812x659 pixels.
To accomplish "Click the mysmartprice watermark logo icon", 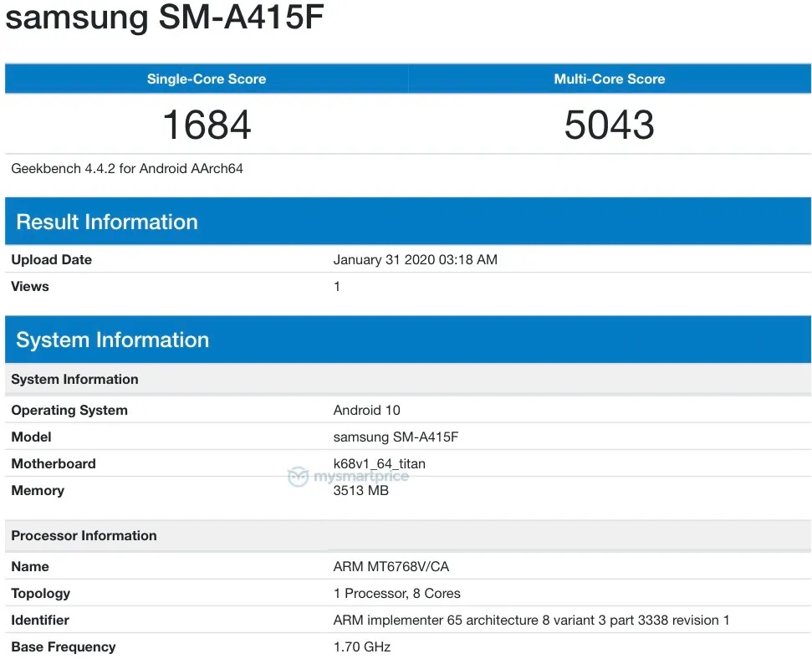I will [299, 477].
